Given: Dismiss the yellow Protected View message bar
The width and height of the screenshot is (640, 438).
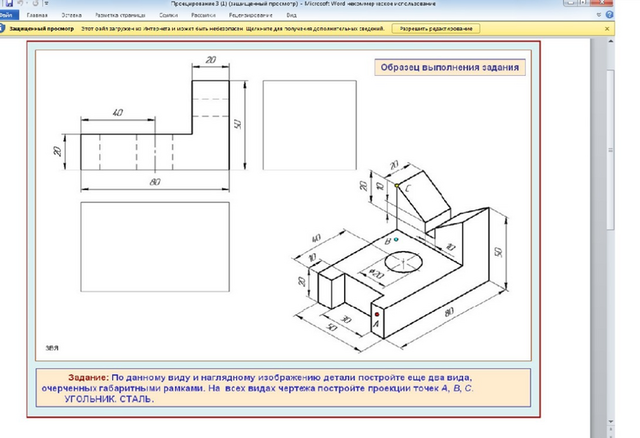Looking at the screenshot, I should (x=607, y=29).
